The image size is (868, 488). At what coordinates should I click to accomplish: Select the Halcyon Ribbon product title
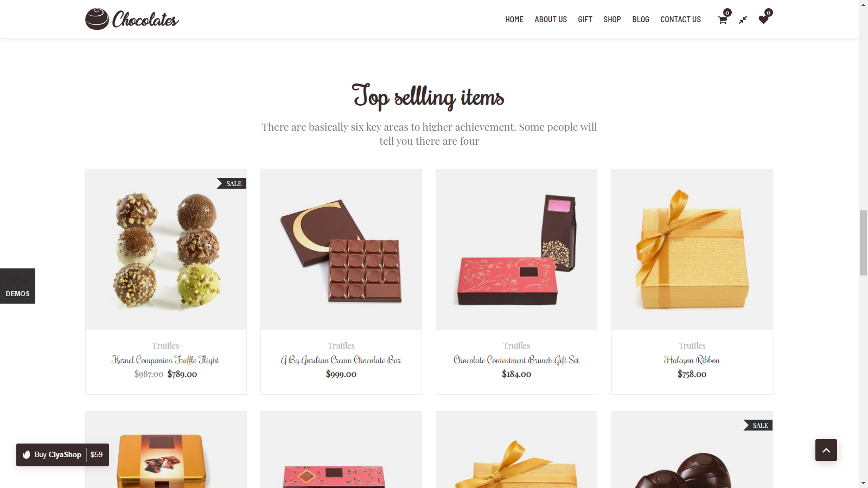[x=692, y=360]
